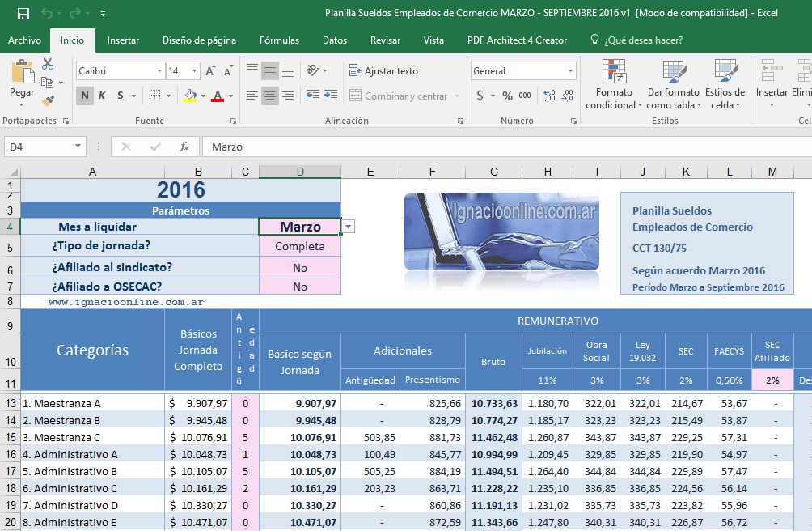Open www.ignacioonline.com.ar hyperlink
Image resolution: width=812 pixels, height=531 pixels.
(126, 302)
